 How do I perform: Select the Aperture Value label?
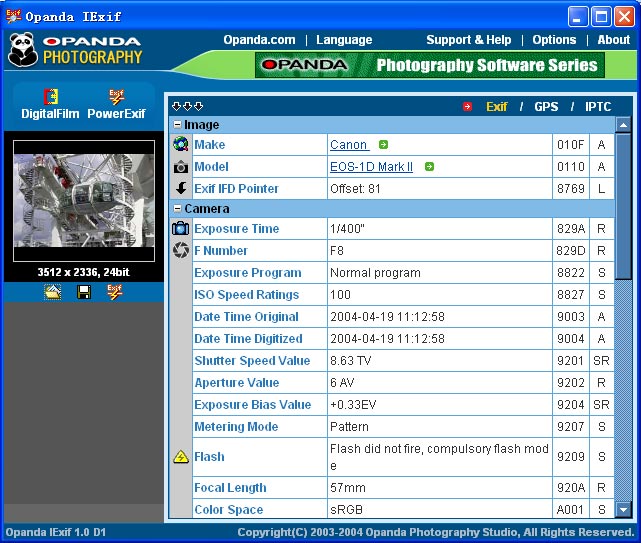237,383
